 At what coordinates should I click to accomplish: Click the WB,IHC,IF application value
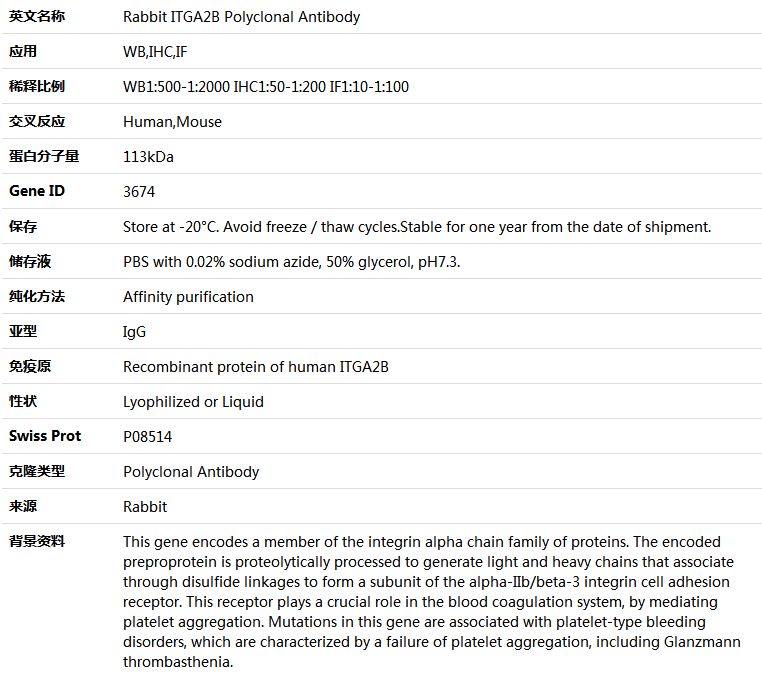[155, 52]
